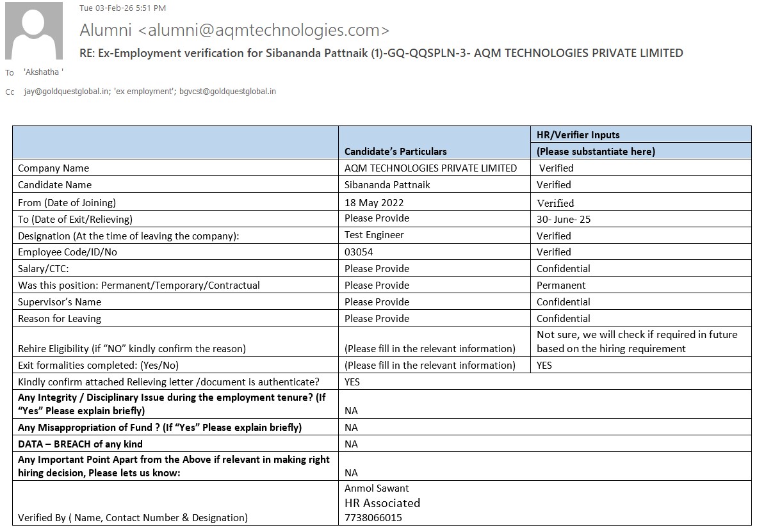Click 'Confidential' in the Salary/CTC row

(x=564, y=269)
